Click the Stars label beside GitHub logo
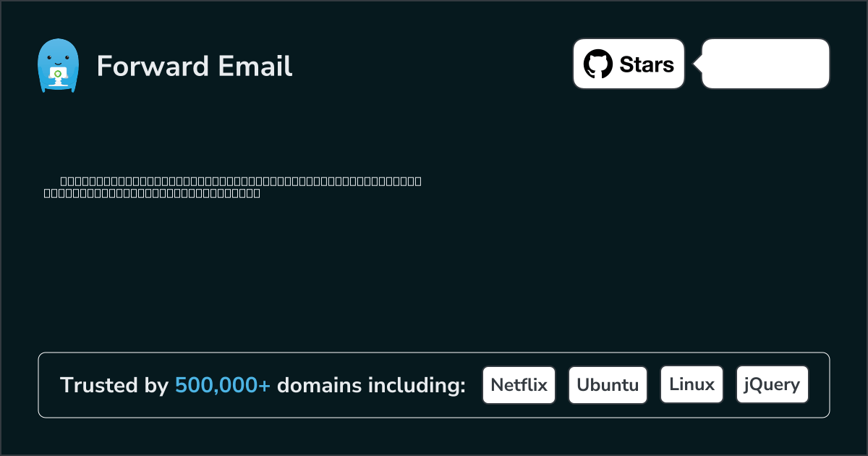Screen dimensions: 868x456 pos(647,64)
